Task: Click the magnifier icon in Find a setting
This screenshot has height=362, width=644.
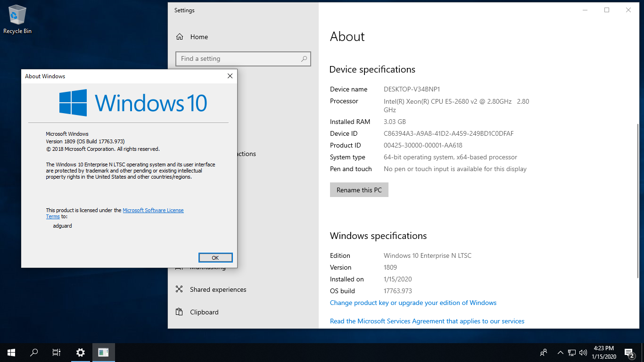Action: point(304,59)
